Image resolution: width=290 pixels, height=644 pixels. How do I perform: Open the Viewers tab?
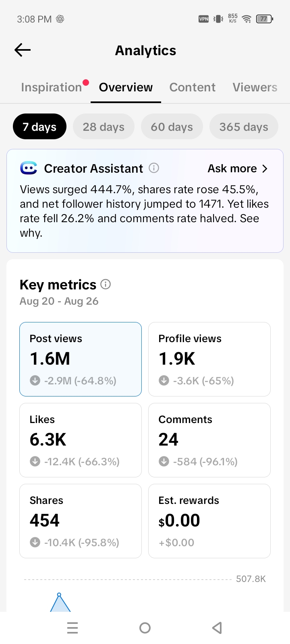click(255, 87)
